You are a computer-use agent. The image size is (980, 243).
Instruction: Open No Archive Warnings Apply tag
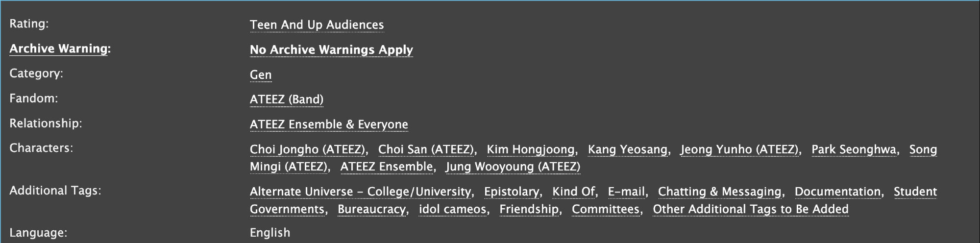[331, 50]
